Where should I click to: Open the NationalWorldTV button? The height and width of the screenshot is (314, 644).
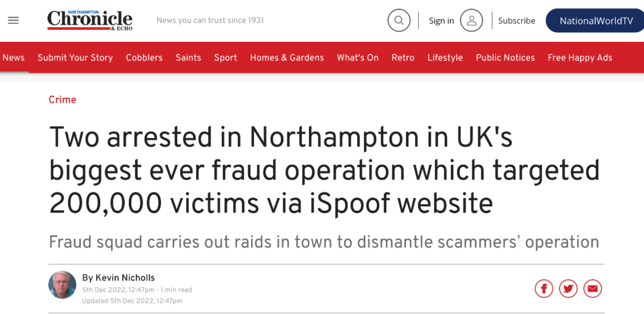[596, 20]
